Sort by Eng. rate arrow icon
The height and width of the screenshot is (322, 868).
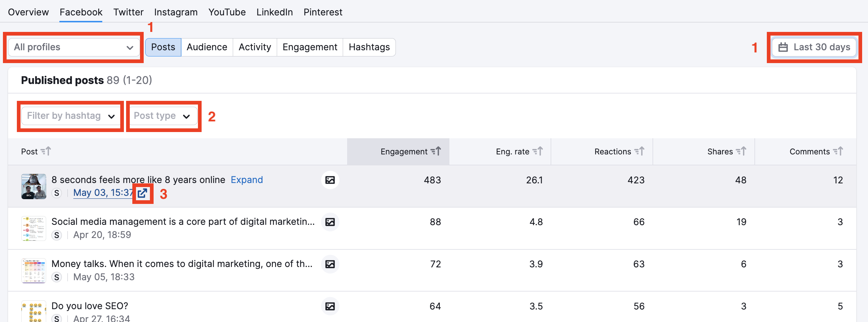[537, 151]
